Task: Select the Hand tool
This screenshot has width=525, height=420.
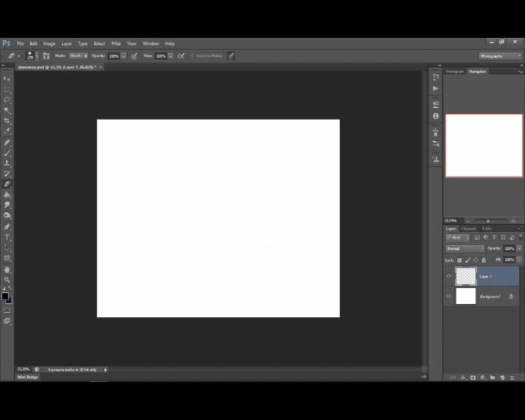Action: click(x=7, y=269)
